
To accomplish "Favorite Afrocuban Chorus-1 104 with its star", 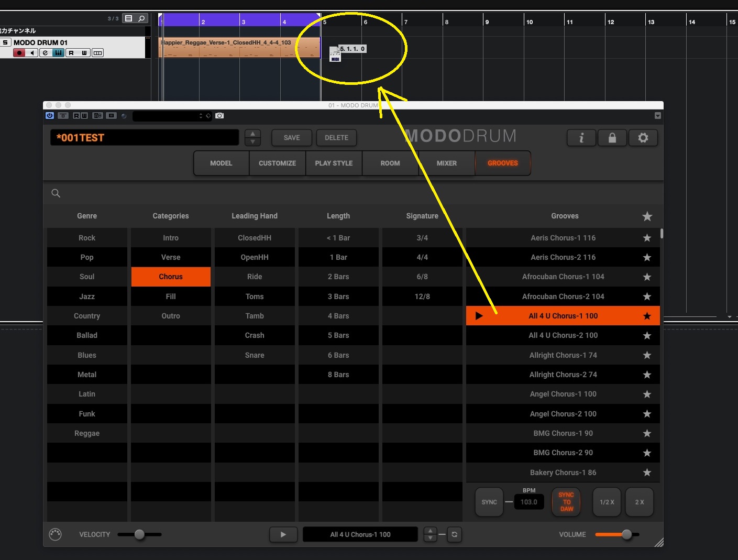I will [x=647, y=277].
